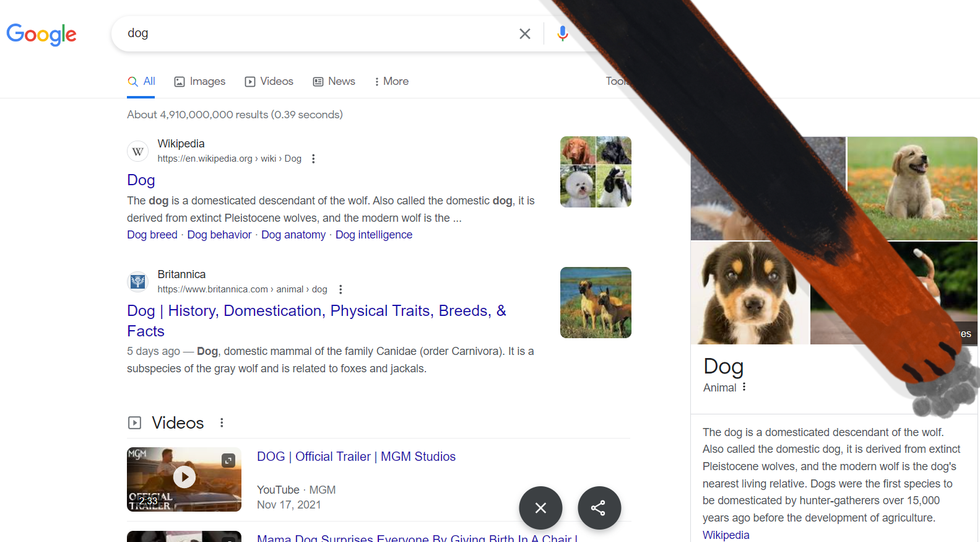Open the Dog intelligence sublink

tap(374, 235)
